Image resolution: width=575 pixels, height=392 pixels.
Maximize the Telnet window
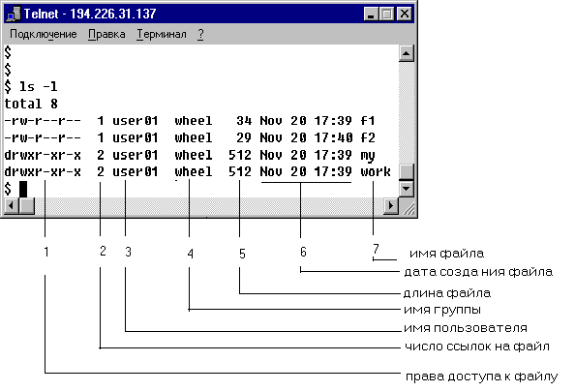386,15
